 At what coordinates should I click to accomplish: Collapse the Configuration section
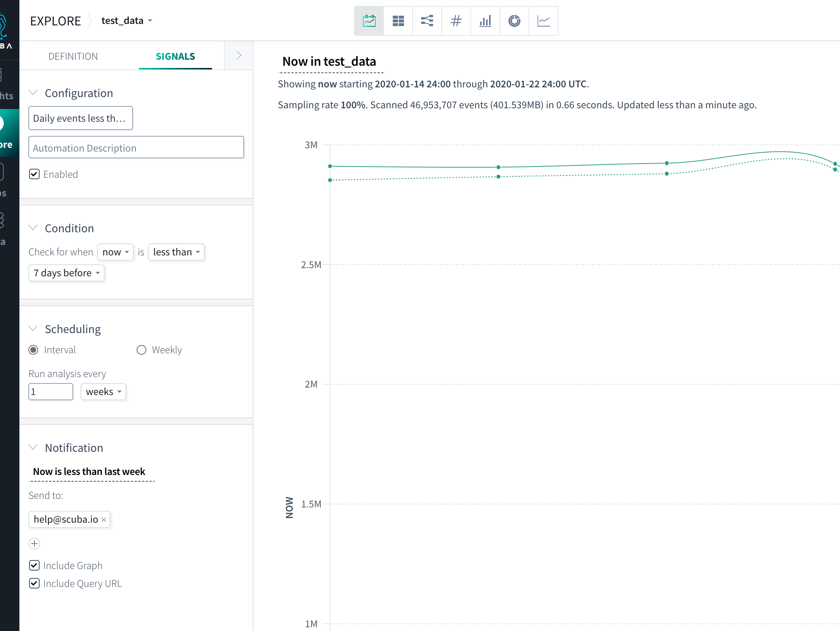click(33, 93)
